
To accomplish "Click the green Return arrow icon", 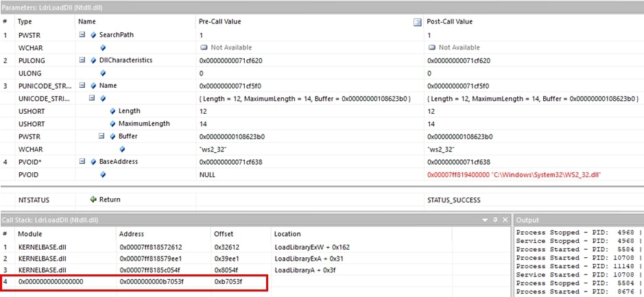I will tap(93, 200).
